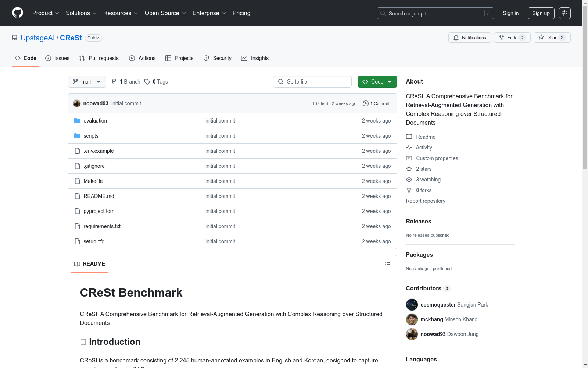This screenshot has width=588, height=368.
Task: Click mckhang contributor avatar
Action: click(x=412, y=319)
